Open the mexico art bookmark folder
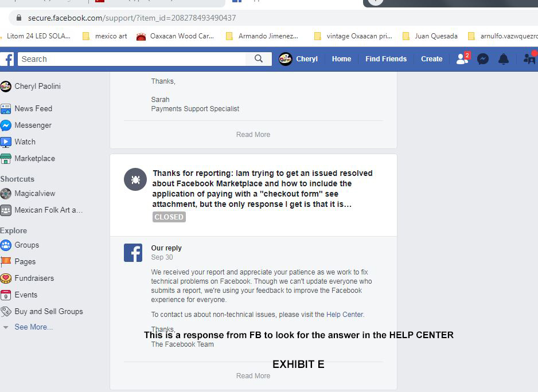 (x=105, y=36)
